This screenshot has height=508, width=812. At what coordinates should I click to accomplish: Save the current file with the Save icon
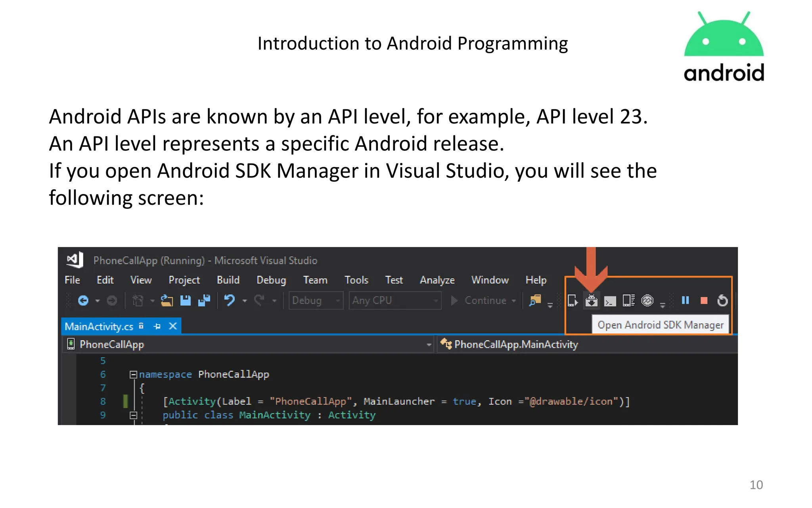pyautogui.click(x=186, y=301)
